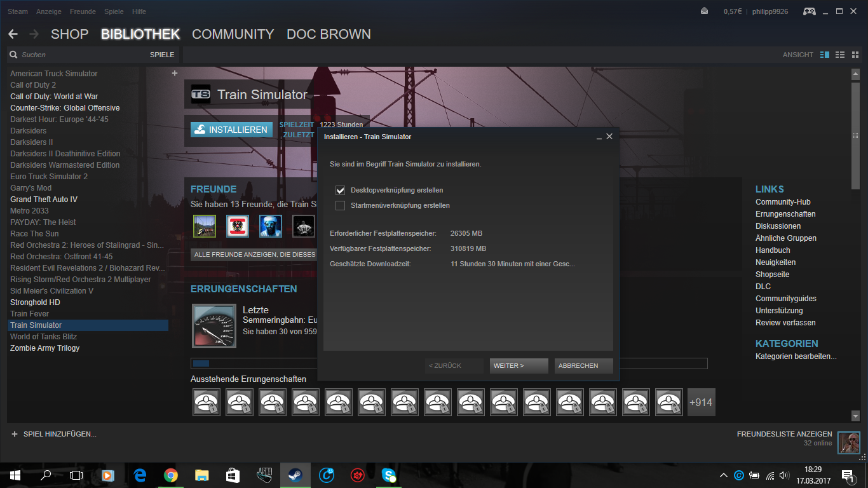868x488 pixels.
Task: Click ABBRECHEN to cancel installation
Action: tap(584, 366)
